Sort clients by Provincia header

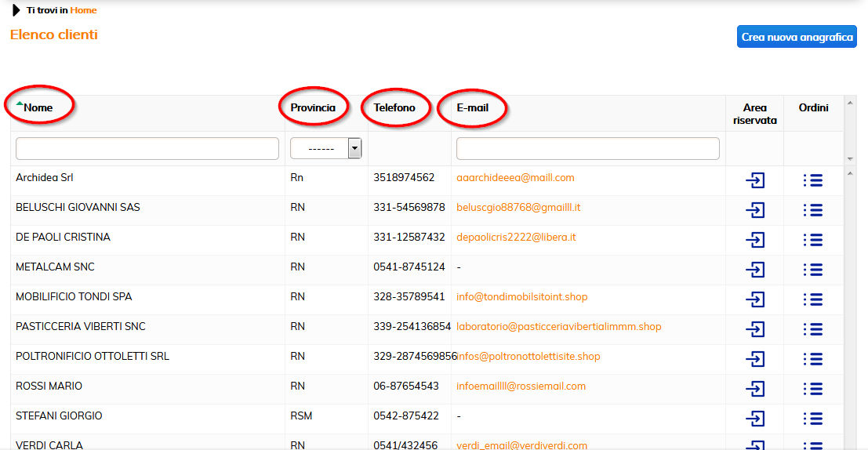[x=313, y=107]
